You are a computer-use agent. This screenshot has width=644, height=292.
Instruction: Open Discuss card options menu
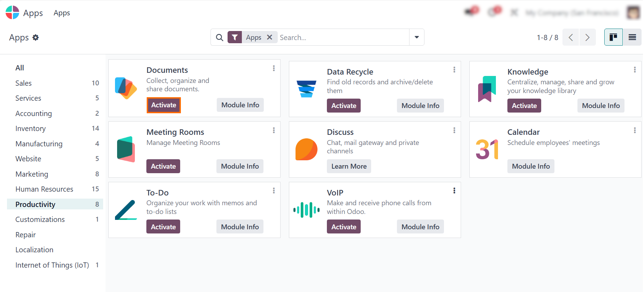(x=454, y=130)
